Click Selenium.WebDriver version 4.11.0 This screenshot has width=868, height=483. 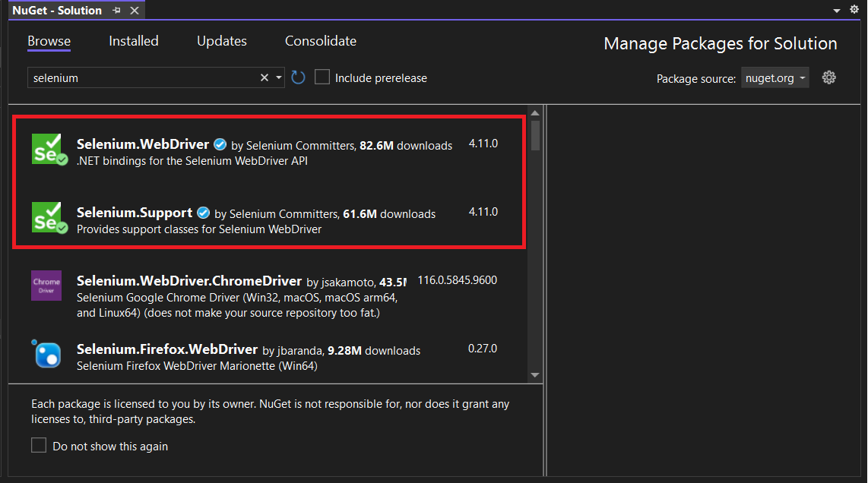pyautogui.click(x=483, y=144)
